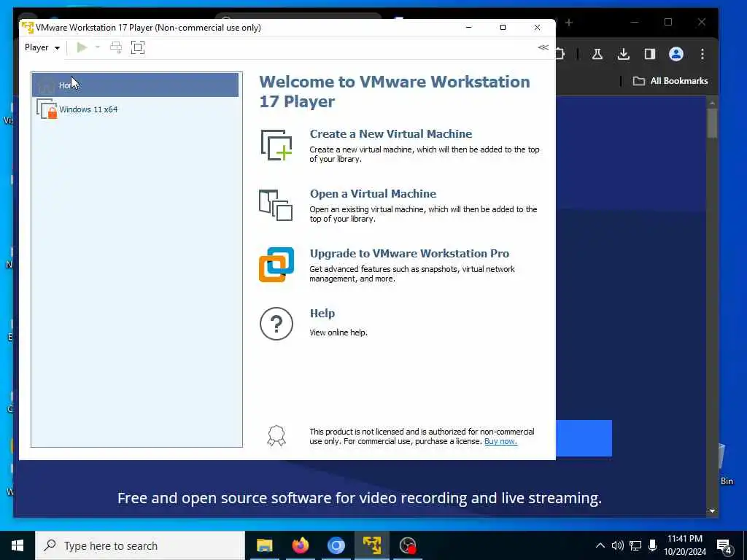Click Open a Virtual Machine icon
Viewport: 747px width, 560px height.
[x=275, y=205]
